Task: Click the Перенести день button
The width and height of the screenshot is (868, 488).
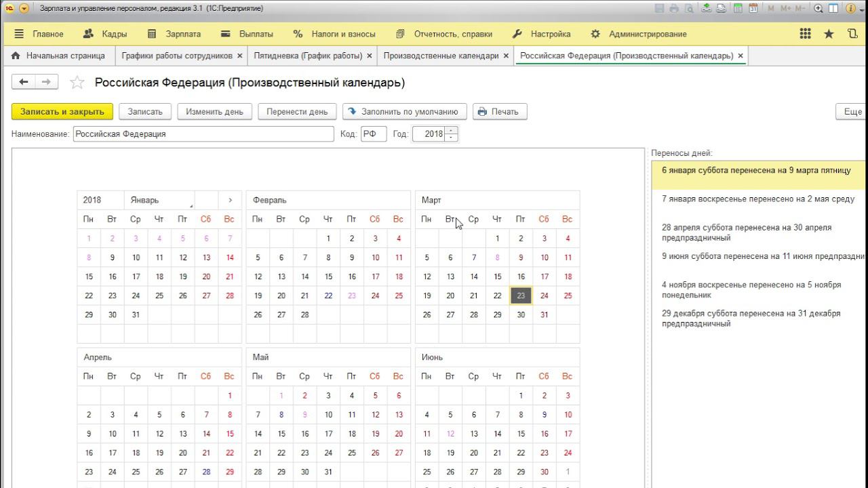Action: 297,112
